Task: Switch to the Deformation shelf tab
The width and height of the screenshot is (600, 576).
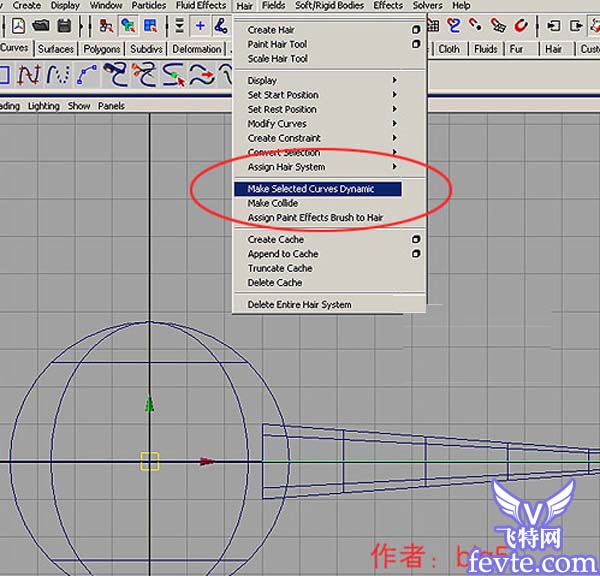Action: [x=197, y=49]
